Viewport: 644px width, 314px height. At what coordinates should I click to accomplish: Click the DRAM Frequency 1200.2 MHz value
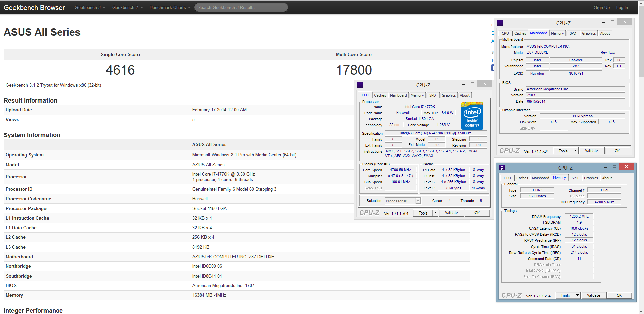click(579, 216)
